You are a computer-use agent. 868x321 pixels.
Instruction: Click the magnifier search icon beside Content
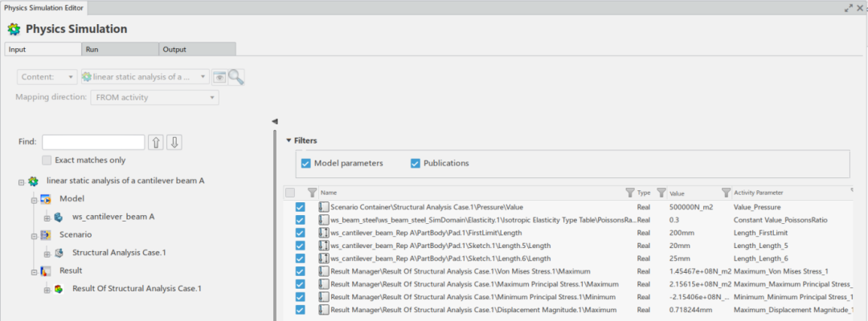236,77
